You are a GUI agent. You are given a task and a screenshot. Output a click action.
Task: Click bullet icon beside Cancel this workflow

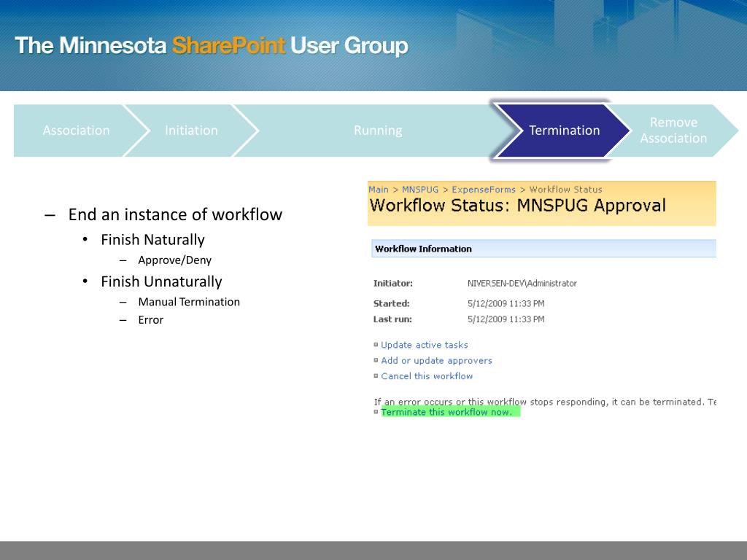(x=376, y=376)
